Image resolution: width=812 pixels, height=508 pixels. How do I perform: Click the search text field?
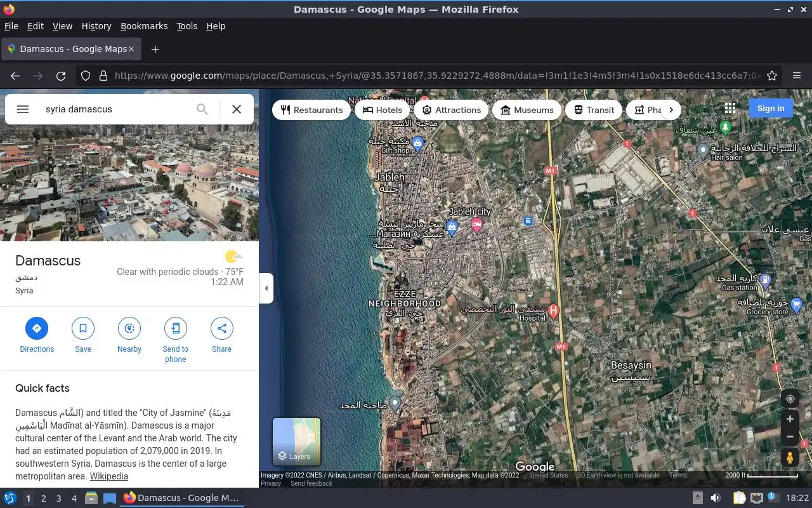point(114,109)
